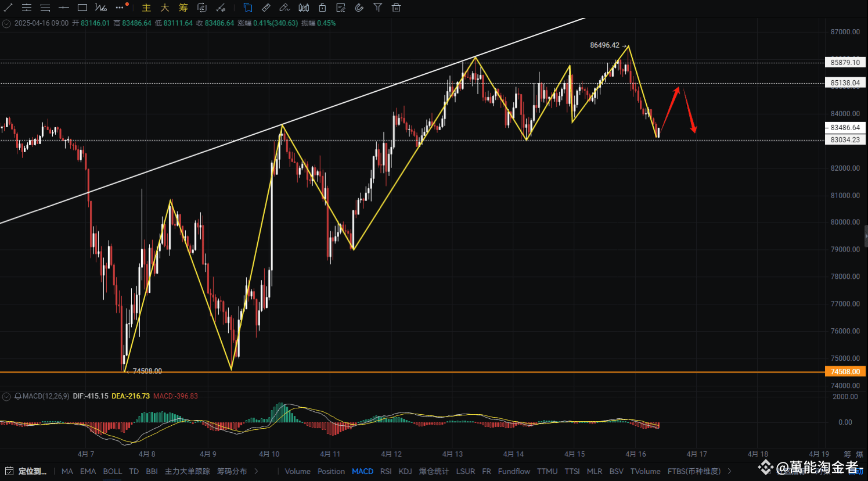Open the rectangle drawing tool
This screenshot has width=868, height=481.
(x=82, y=8)
